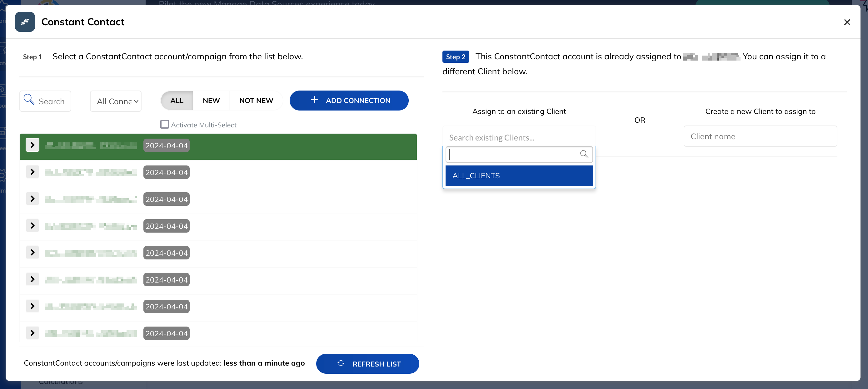868x389 pixels.
Task: Click the refresh arrows icon in REFRESH LIST
Action: click(341, 363)
